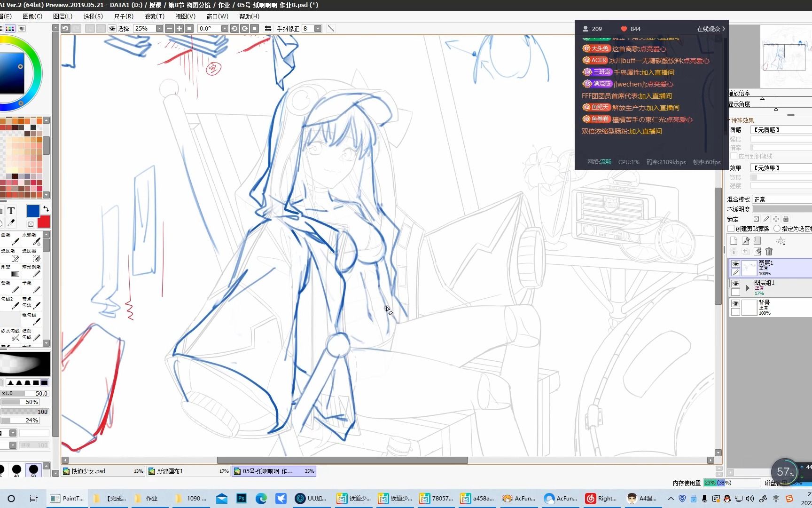This screenshot has width=812, height=508.
Task: Open the 混合模式 blend mode dropdown
Action: (781, 199)
